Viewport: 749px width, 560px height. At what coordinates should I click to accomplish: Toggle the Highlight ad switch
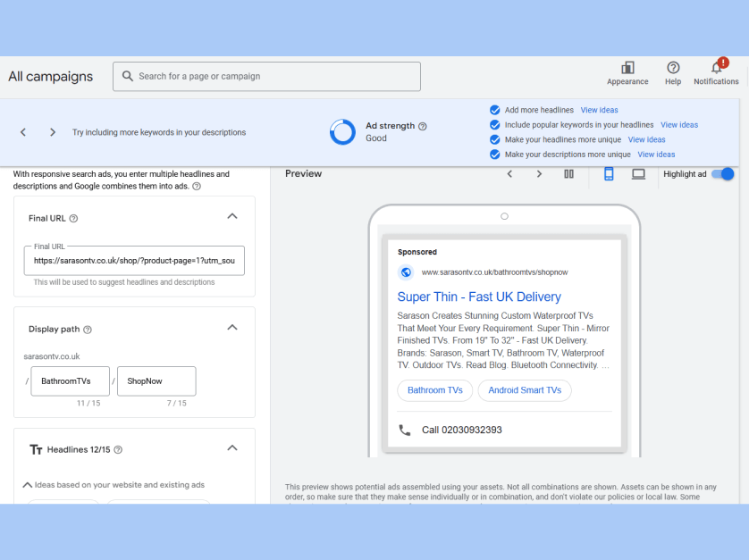(722, 174)
